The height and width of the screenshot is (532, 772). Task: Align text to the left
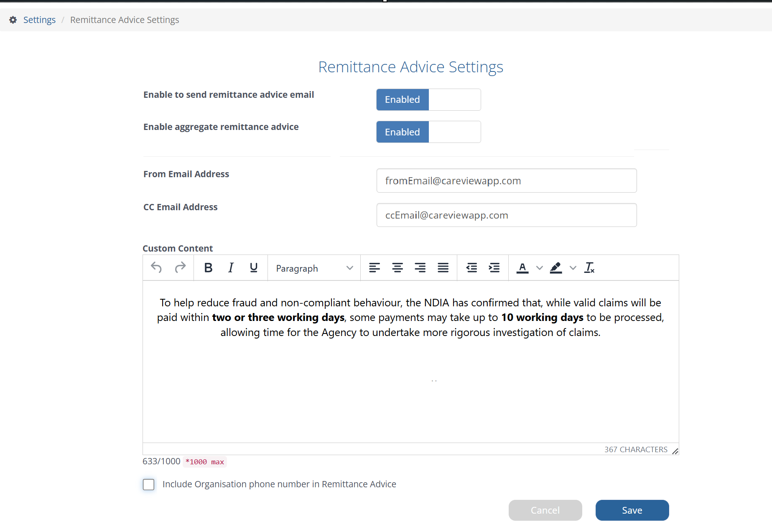click(375, 267)
